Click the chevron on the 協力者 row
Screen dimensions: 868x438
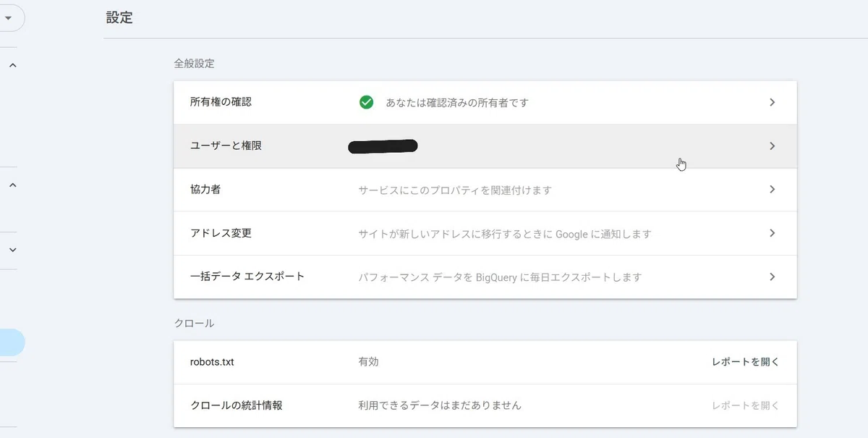click(x=772, y=189)
